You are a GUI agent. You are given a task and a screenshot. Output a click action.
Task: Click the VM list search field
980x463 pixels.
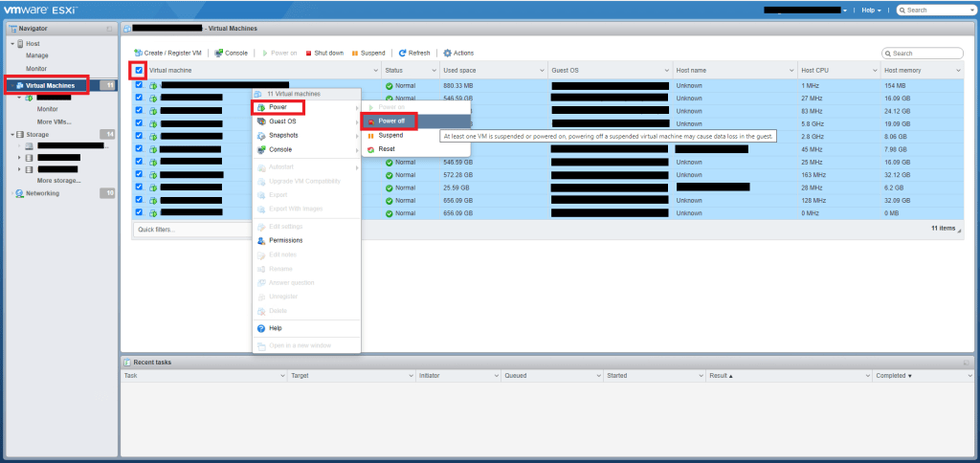[926, 54]
